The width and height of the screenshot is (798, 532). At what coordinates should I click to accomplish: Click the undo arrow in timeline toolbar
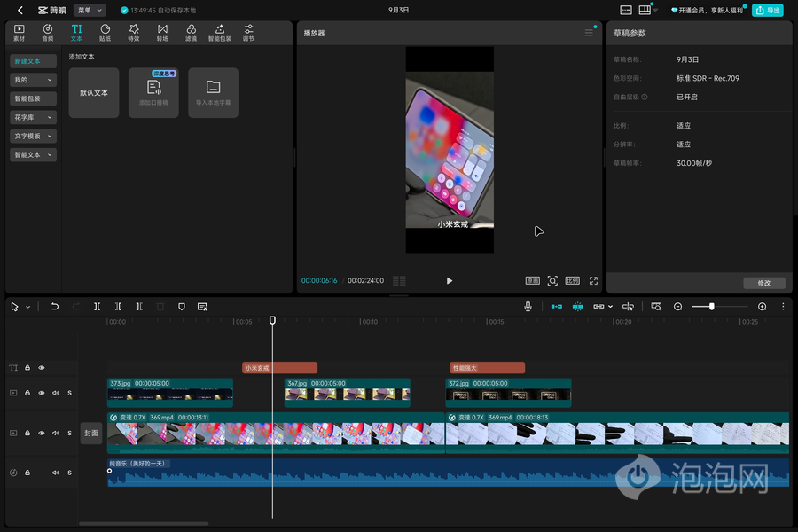(54, 307)
